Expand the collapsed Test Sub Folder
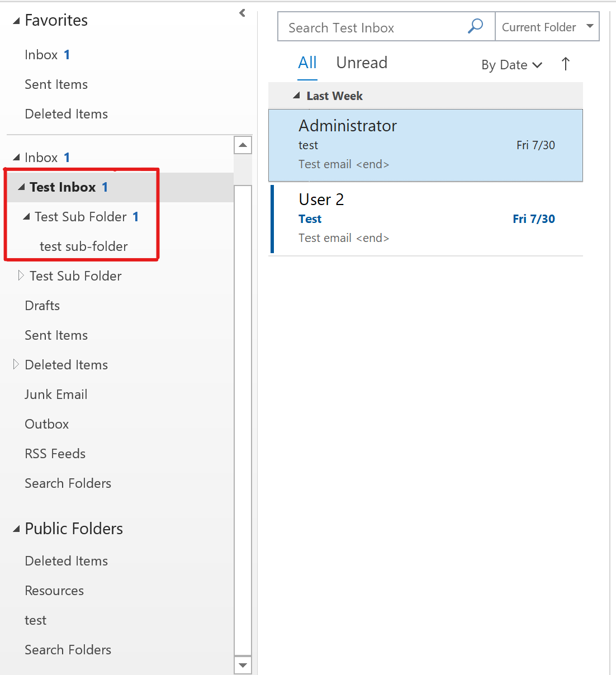Image resolution: width=616 pixels, height=675 pixels. coord(21,275)
